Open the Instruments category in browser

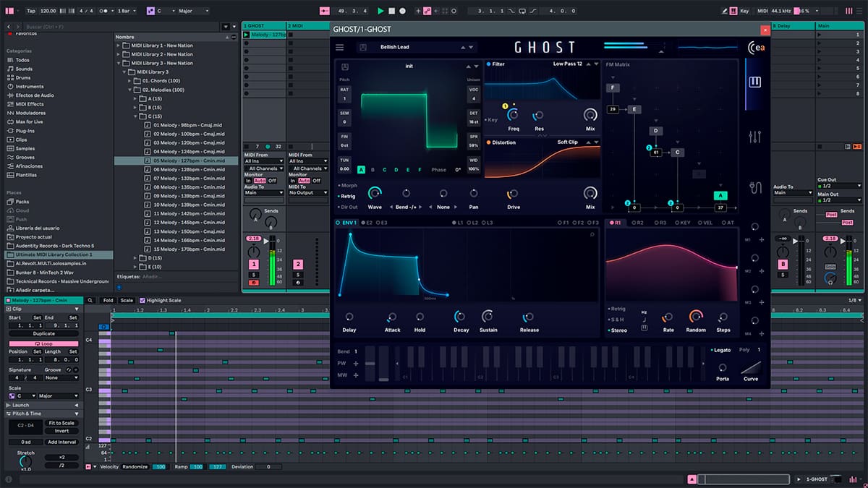coord(30,86)
